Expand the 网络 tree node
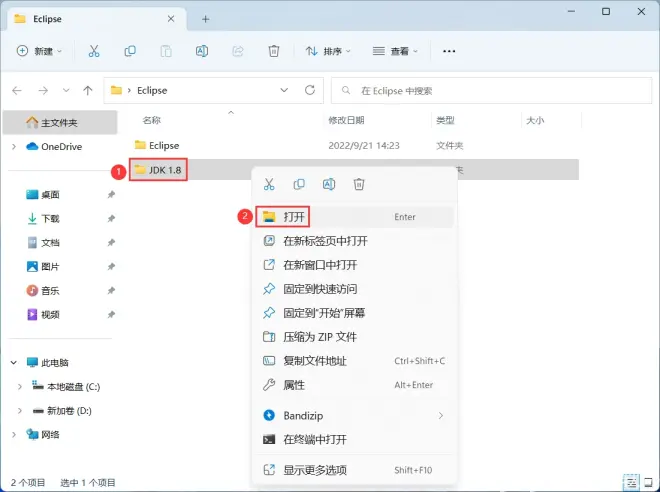 14,434
